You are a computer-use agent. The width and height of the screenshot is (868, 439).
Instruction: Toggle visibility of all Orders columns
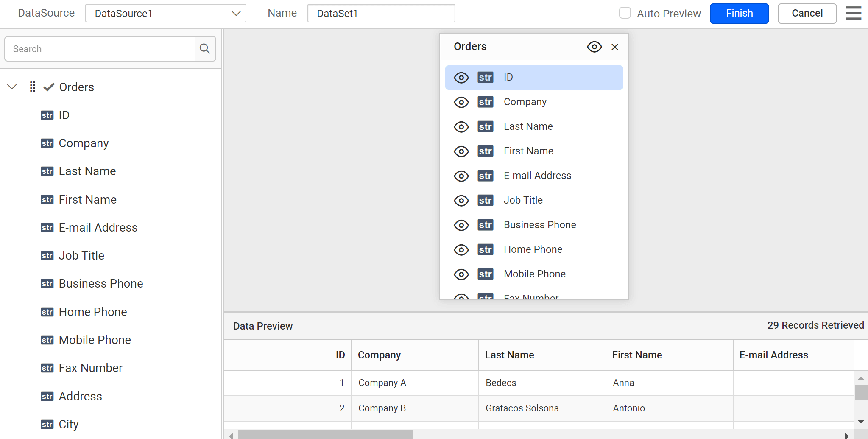click(594, 47)
